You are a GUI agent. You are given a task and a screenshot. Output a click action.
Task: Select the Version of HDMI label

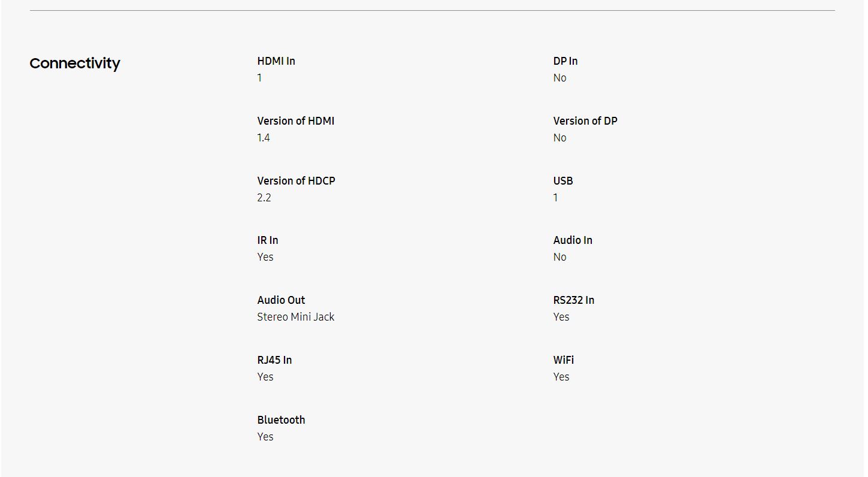(295, 121)
